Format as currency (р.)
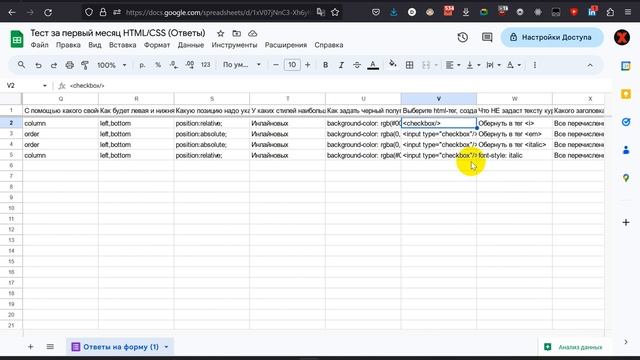Screen dimensions: 640x360 [x=142, y=65]
